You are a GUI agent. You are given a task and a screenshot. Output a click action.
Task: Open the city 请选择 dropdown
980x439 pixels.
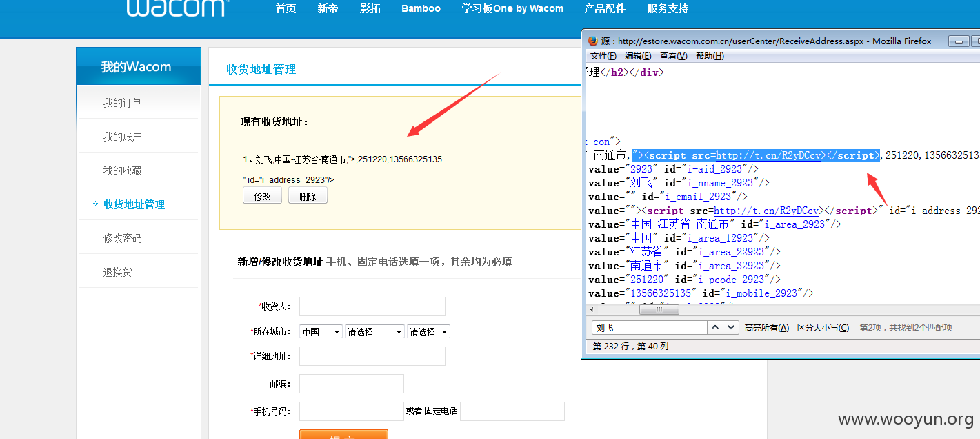pyautogui.click(x=428, y=332)
